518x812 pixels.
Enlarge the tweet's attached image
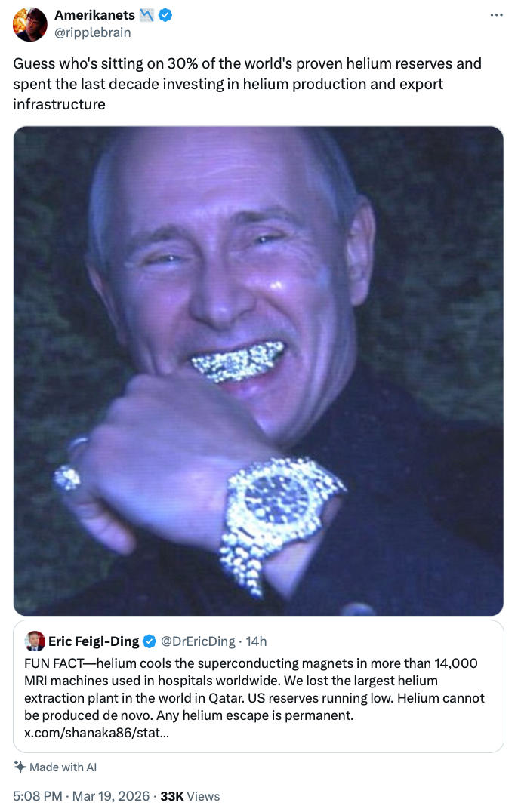click(x=258, y=370)
